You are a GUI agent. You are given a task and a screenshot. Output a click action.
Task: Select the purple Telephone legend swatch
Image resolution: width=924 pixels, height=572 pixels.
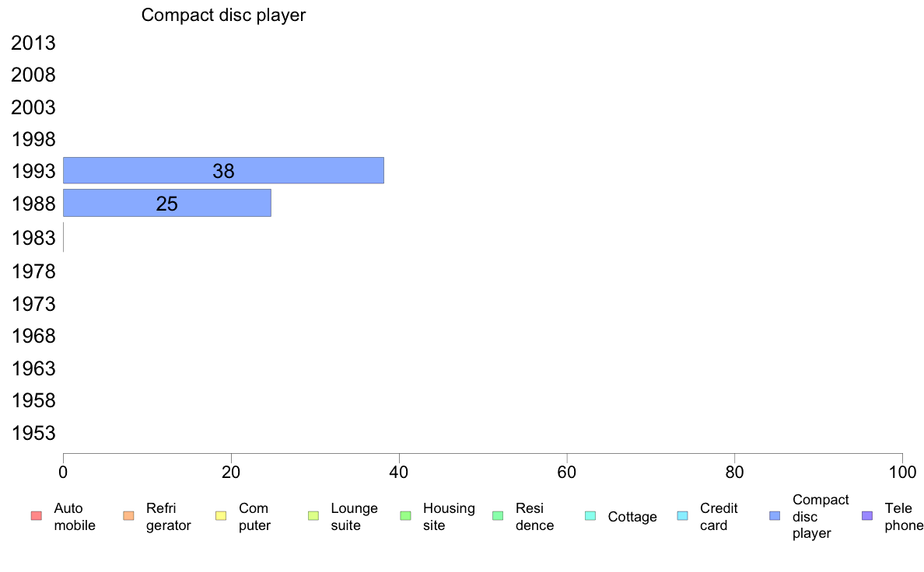[867, 516]
